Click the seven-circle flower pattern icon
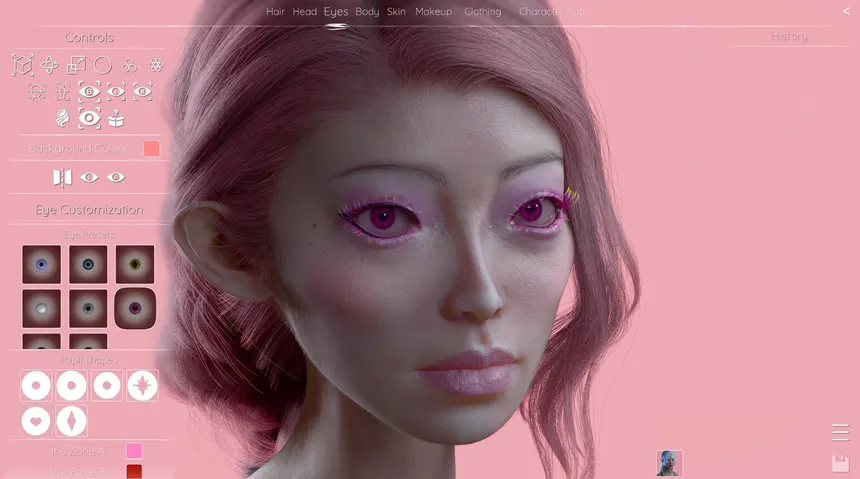Viewport: 860px width, 479px height. coord(156,66)
